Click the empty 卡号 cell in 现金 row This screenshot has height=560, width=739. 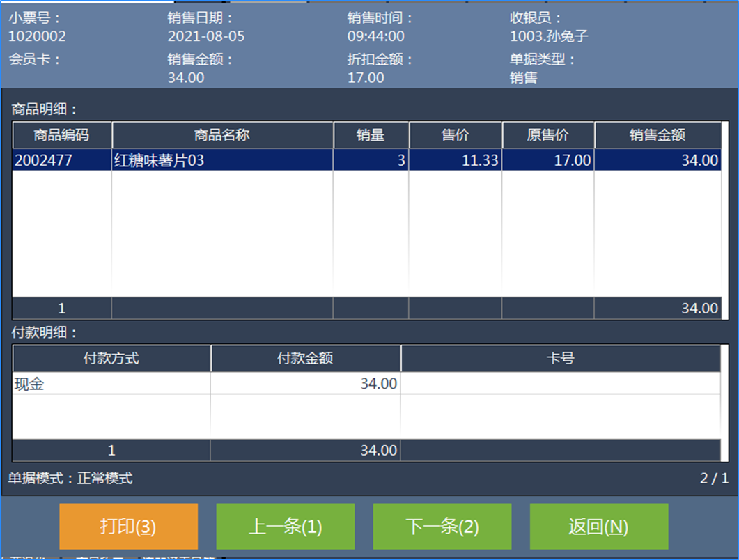pyautogui.click(x=560, y=383)
